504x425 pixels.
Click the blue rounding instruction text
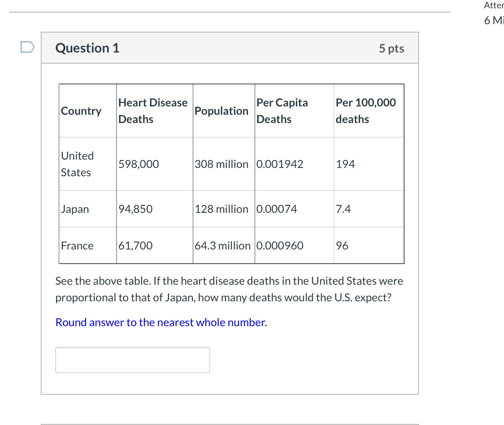click(x=161, y=322)
